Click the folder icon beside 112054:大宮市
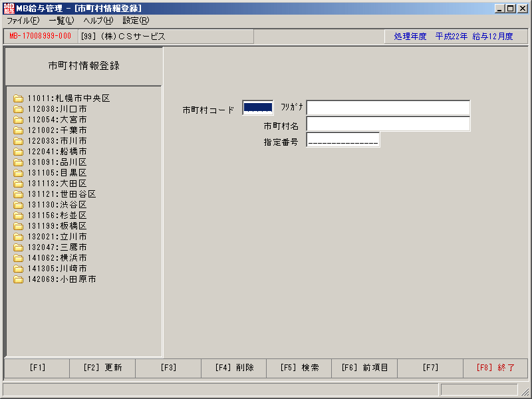 (19, 120)
